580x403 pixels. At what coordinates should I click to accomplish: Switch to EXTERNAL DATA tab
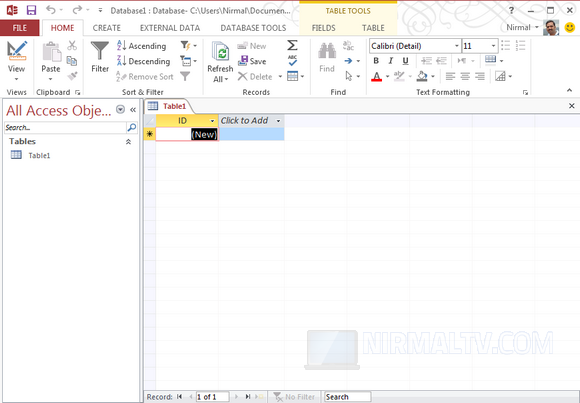[170, 28]
